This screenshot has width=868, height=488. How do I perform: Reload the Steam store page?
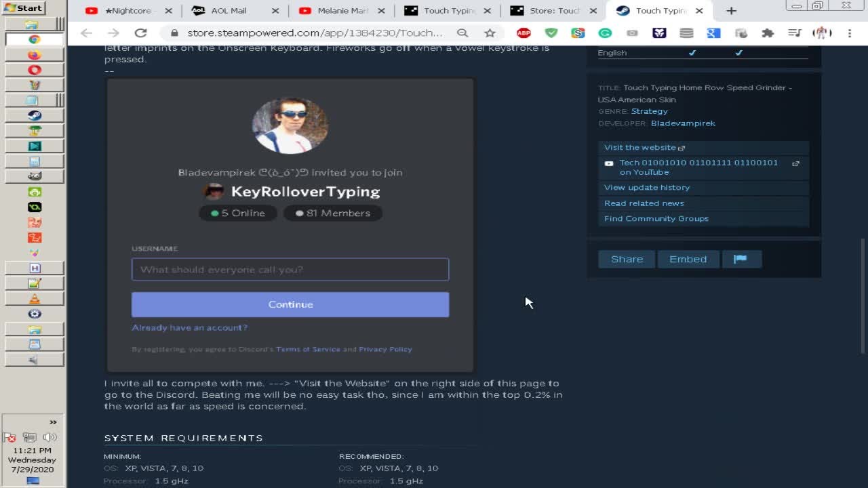coord(140,33)
